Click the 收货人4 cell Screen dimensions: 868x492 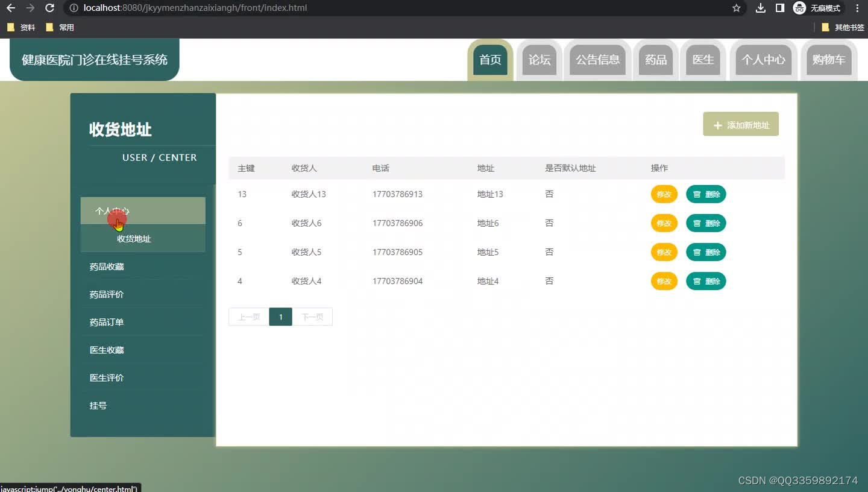click(307, 281)
